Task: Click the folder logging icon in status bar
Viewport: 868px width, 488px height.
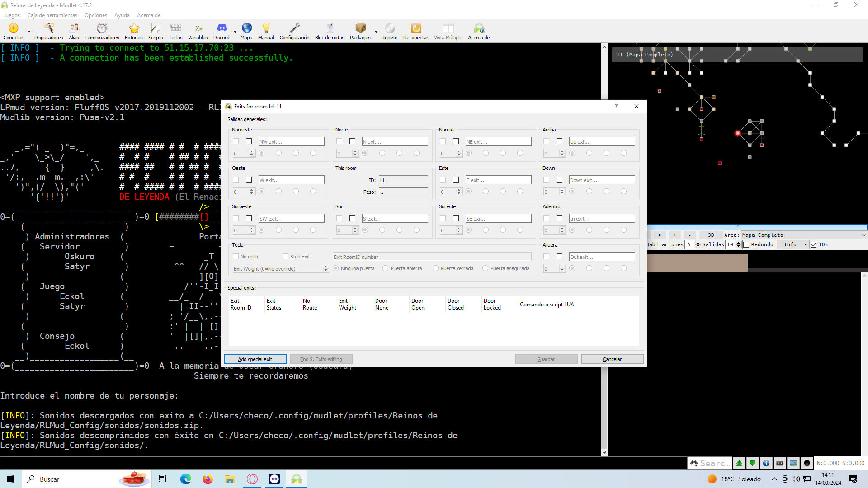Action: pos(793,463)
